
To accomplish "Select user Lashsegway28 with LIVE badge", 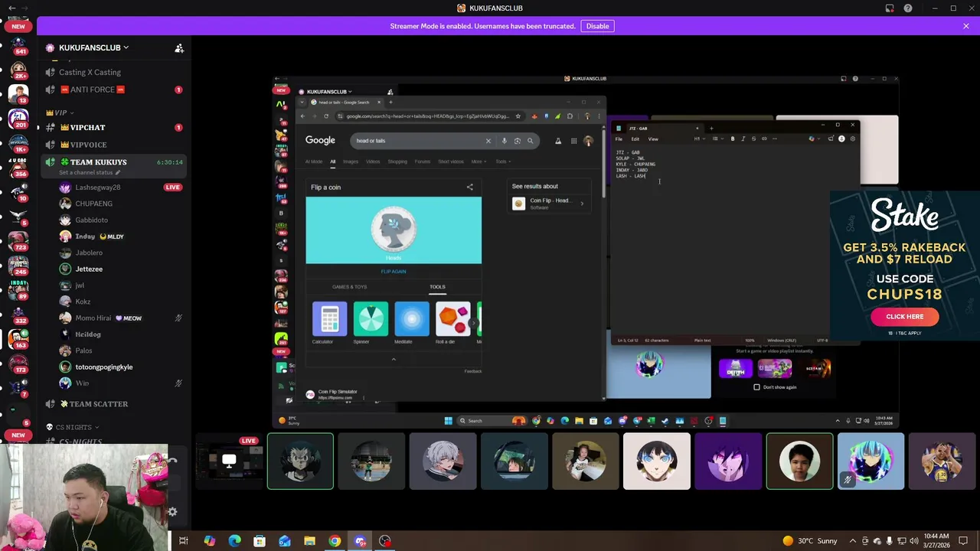I will coord(121,187).
